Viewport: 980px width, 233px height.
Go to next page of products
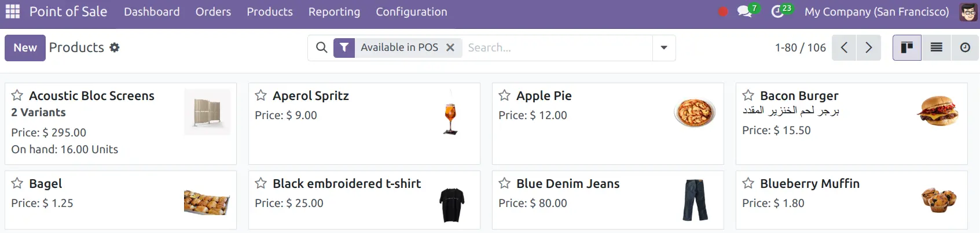(868, 47)
